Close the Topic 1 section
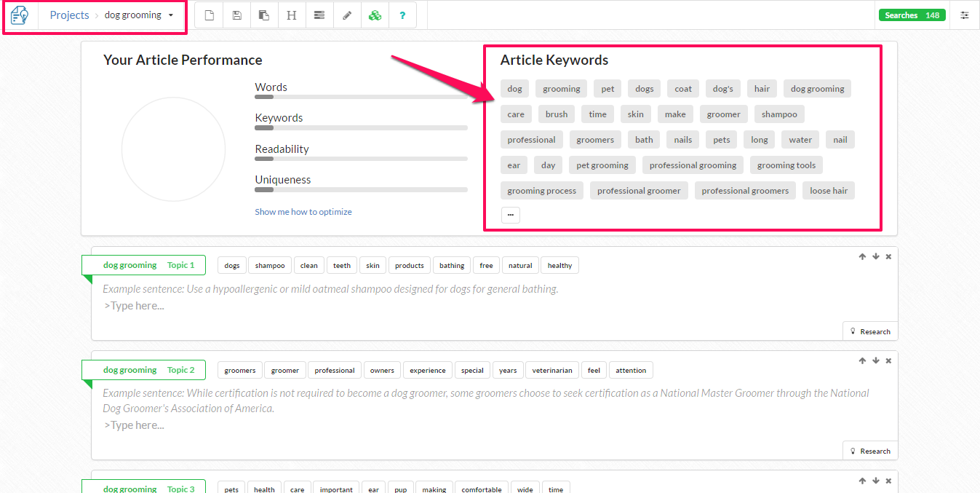 click(x=888, y=256)
